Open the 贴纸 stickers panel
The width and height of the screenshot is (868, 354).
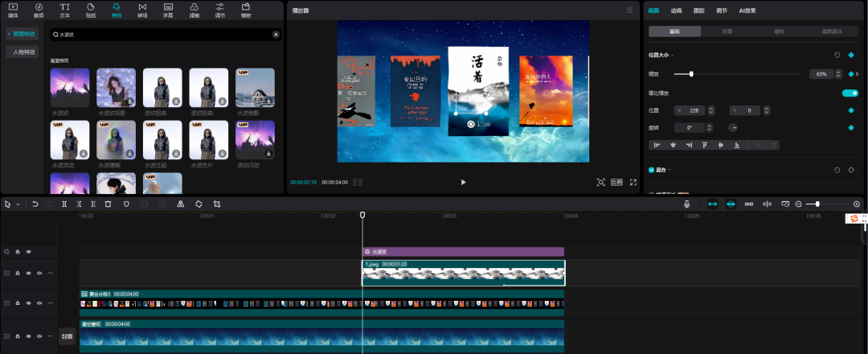[90, 10]
